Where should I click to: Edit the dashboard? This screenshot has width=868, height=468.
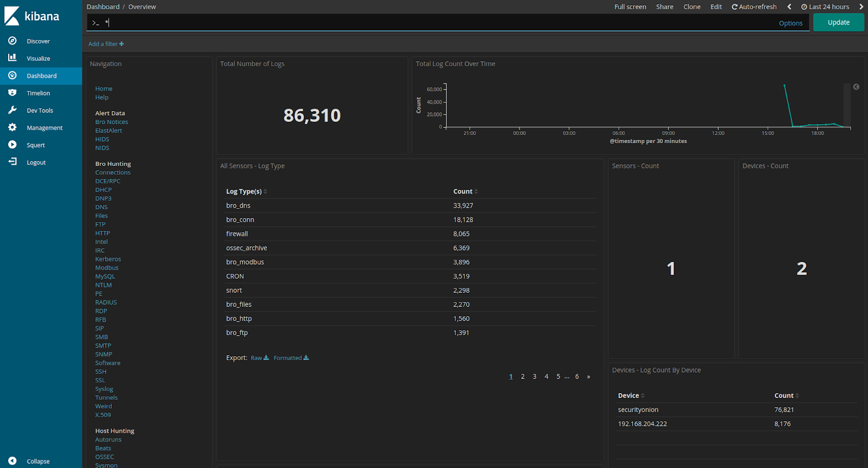pyautogui.click(x=716, y=7)
